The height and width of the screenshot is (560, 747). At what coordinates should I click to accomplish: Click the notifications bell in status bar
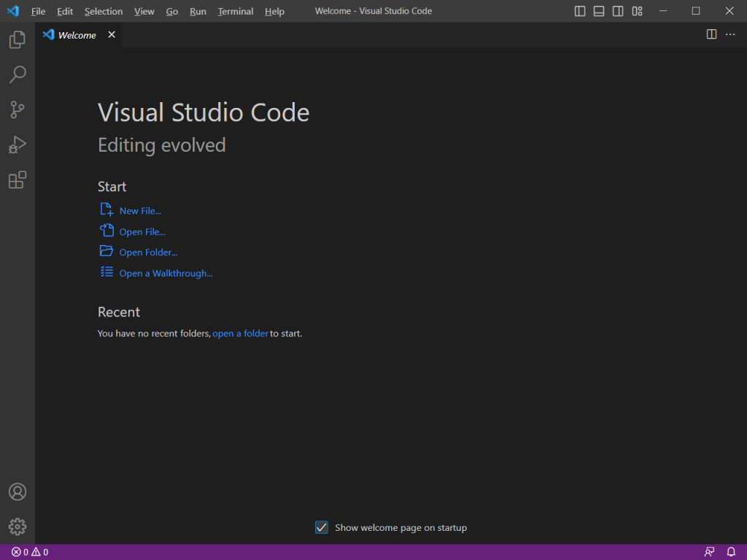(x=731, y=552)
